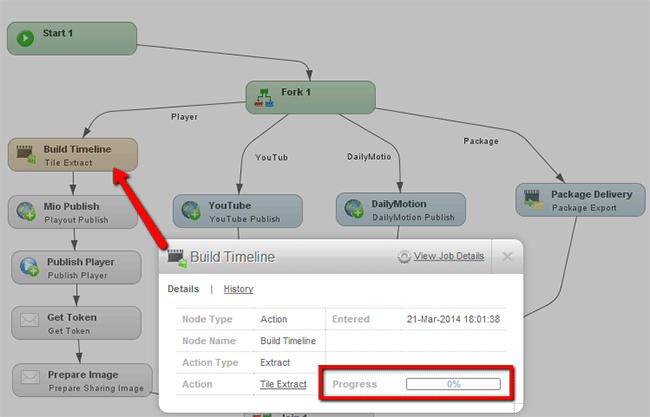Screen dimensions: 650x417
Task: Open the View Job Details link
Action: click(x=449, y=256)
